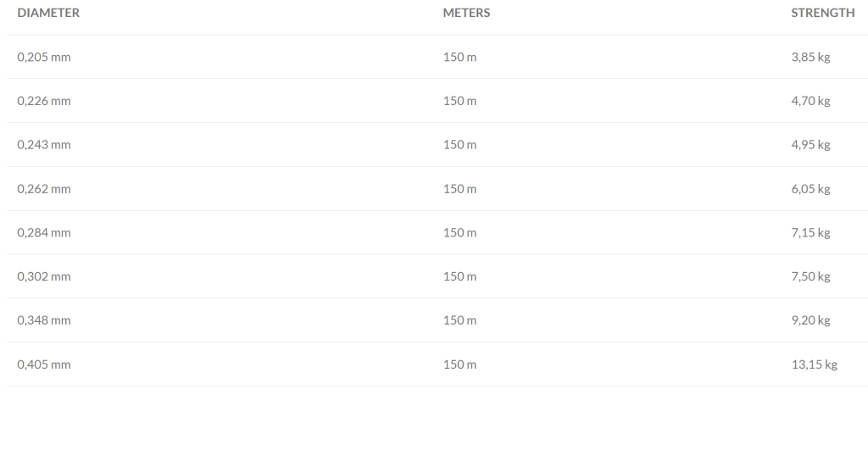The width and height of the screenshot is (868, 467).
Task: Click the 9,20 kg strength value
Action: tap(810, 320)
